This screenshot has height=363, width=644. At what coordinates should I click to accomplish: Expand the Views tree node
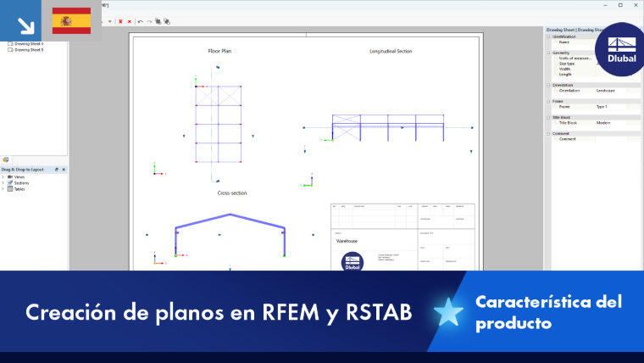coord(3,176)
